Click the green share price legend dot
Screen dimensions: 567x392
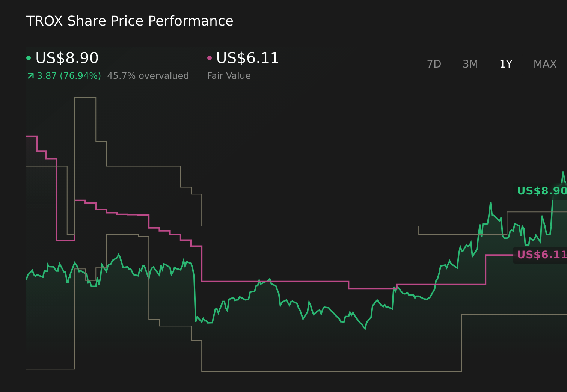tap(29, 57)
